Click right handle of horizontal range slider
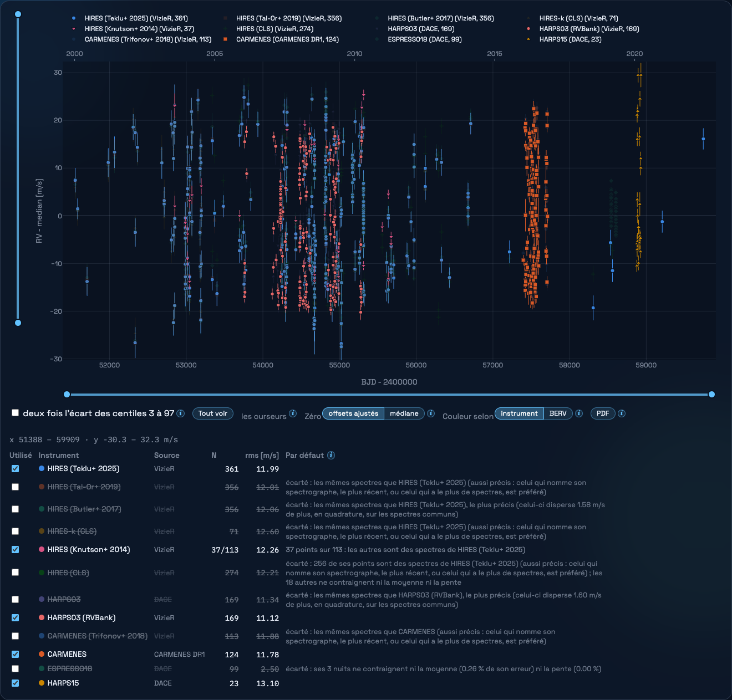This screenshot has width=732, height=700. pyautogui.click(x=712, y=395)
